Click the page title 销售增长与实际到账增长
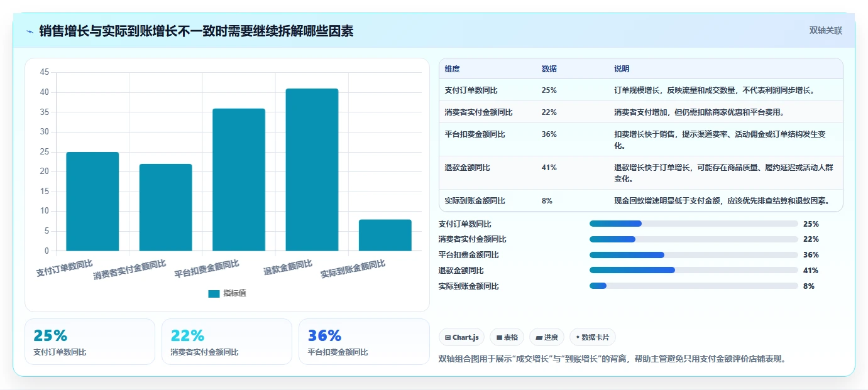Screen dimensions: 868x390 196,31
